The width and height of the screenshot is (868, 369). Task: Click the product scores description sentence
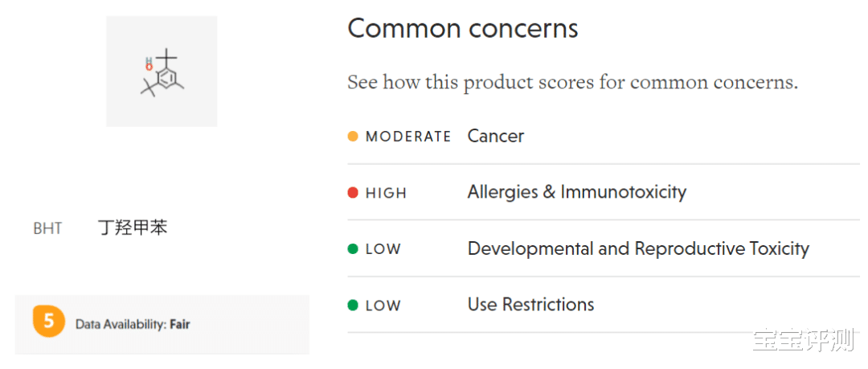pos(573,83)
